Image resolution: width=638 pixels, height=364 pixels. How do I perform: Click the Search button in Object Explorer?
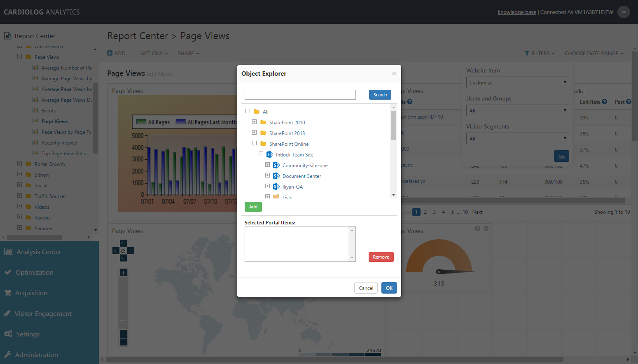[380, 95]
